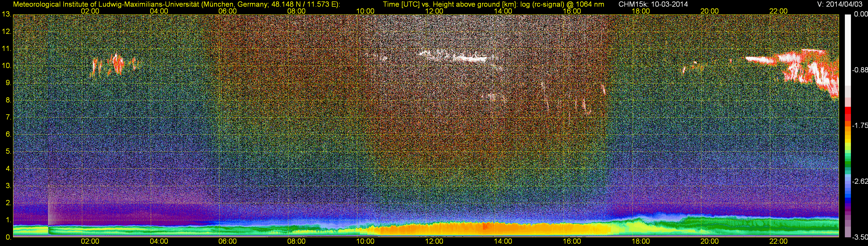Click the 20:00 label on the top time axis
The height and width of the screenshot is (246, 868).
(710, 11)
